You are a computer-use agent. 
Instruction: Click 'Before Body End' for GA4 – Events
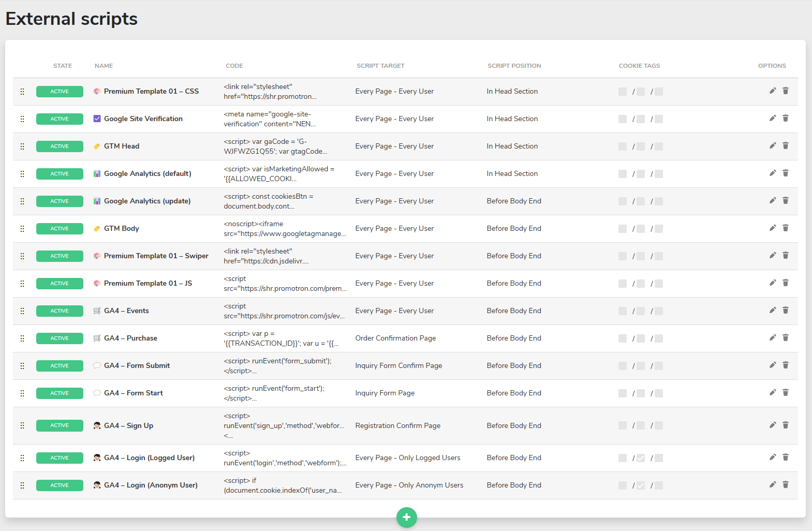click(x=514, y=311)
